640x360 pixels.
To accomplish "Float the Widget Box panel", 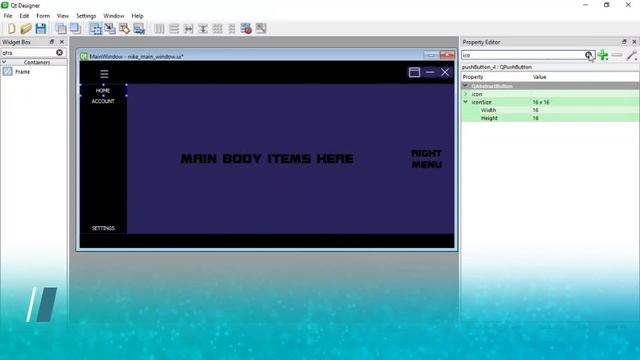I will 52,42.
